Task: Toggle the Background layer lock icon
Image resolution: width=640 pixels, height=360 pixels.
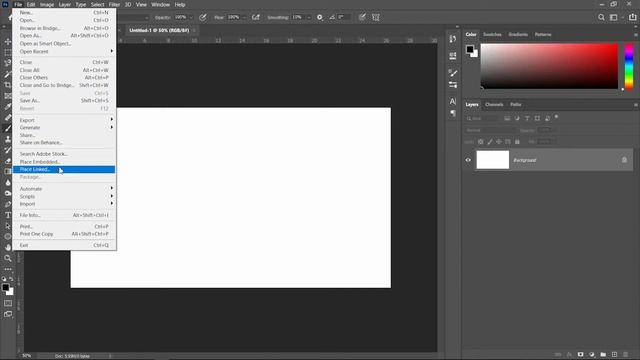Action: tap(624, 160)
